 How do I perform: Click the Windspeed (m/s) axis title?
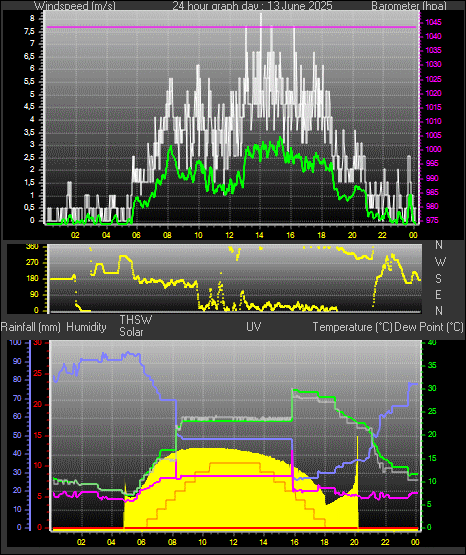coord(75,6)
